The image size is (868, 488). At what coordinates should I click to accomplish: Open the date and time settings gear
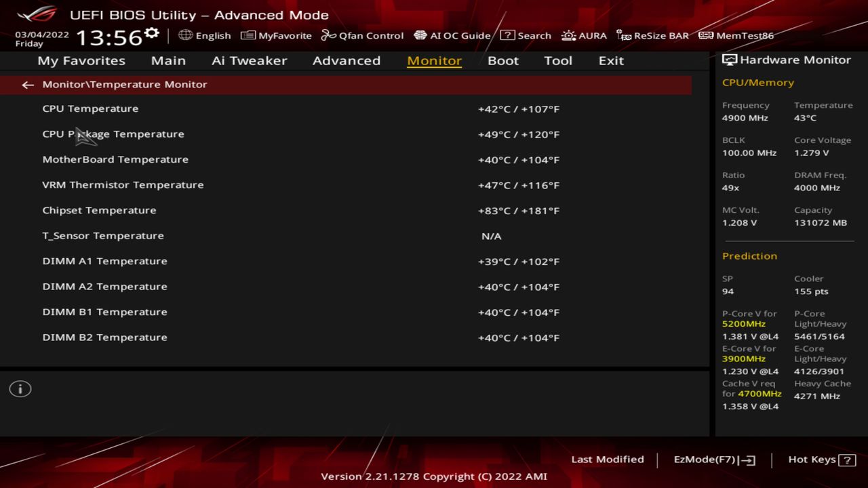[152, 33]
